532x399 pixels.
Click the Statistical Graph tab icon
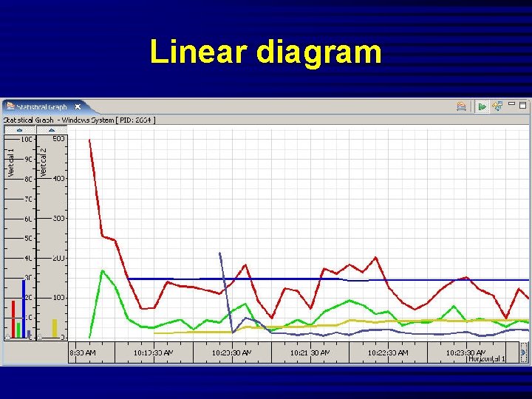[x=10, y=106]
